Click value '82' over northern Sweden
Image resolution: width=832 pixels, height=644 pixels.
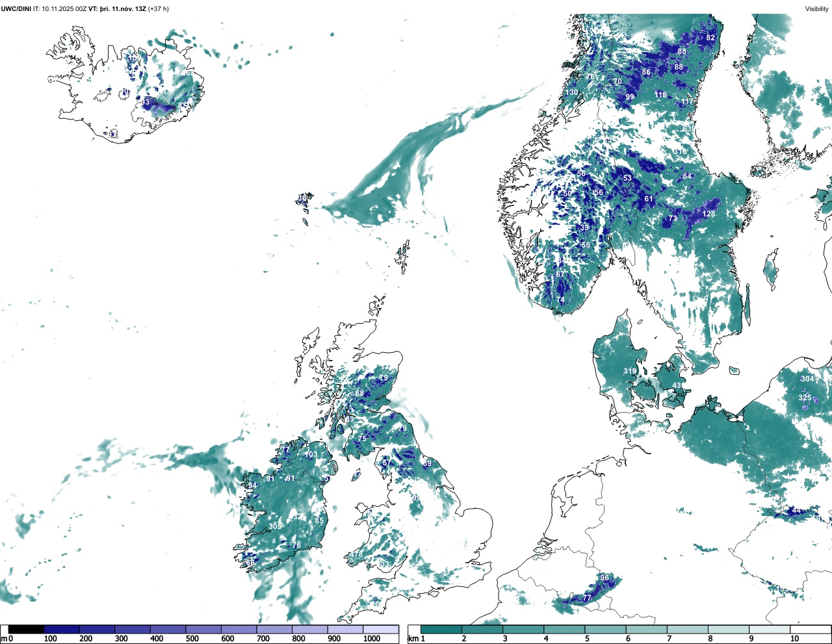point(710,38)
